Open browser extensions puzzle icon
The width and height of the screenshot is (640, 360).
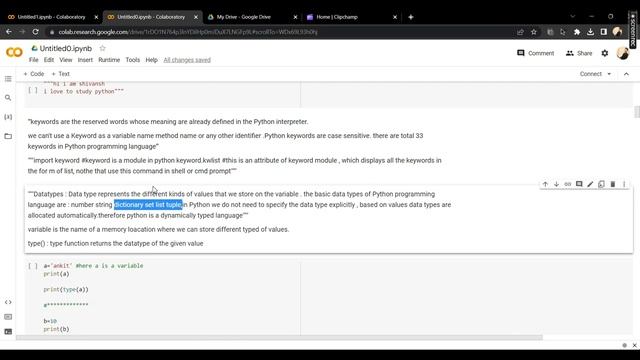(577, 32)
